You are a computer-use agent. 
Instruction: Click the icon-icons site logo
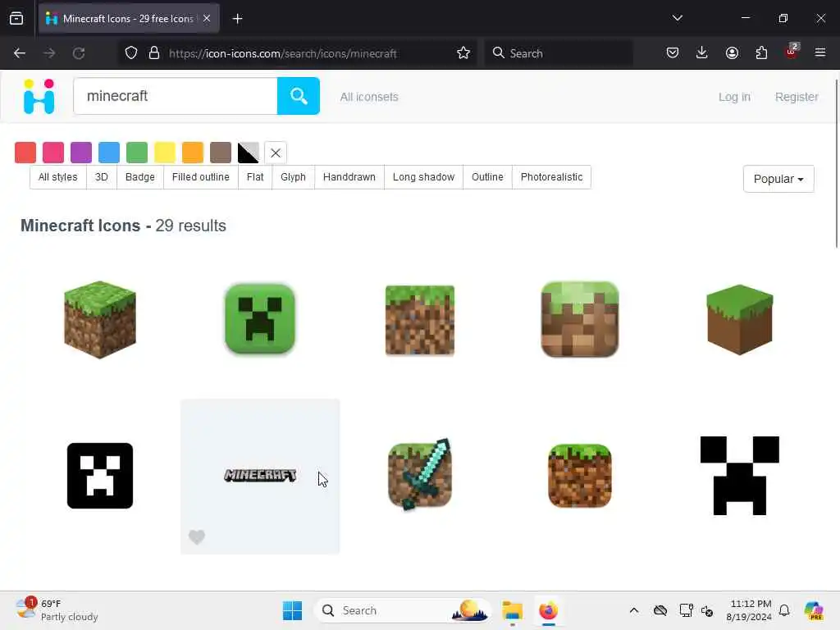(x=39, y=97)
